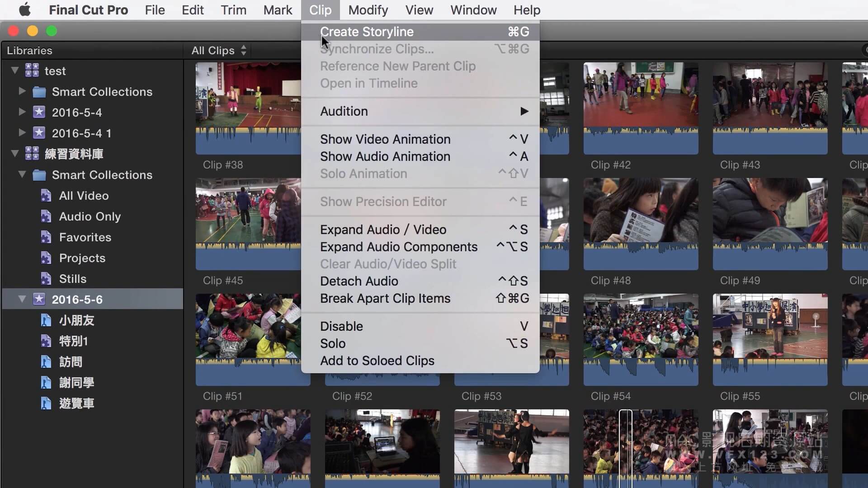
Task: Open the File menu
Action: point(155,10)
